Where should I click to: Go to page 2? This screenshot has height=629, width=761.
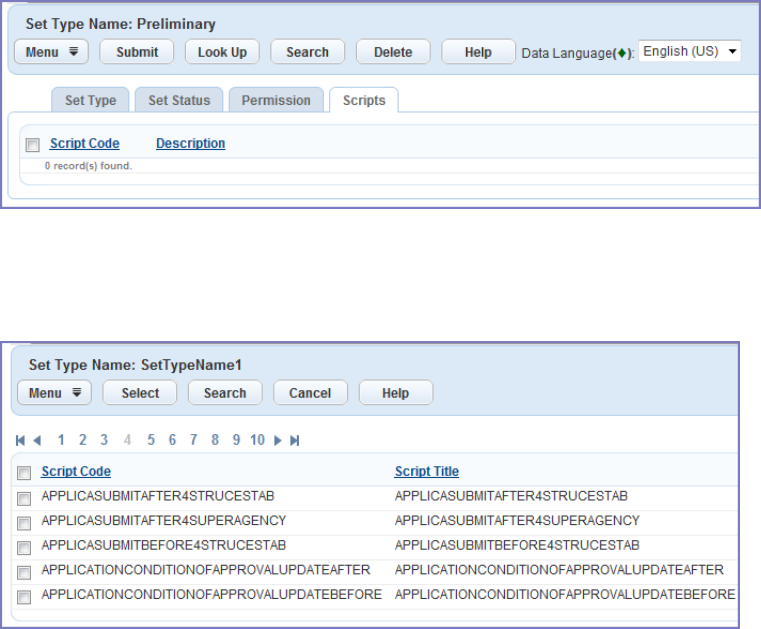coord(83,440)
